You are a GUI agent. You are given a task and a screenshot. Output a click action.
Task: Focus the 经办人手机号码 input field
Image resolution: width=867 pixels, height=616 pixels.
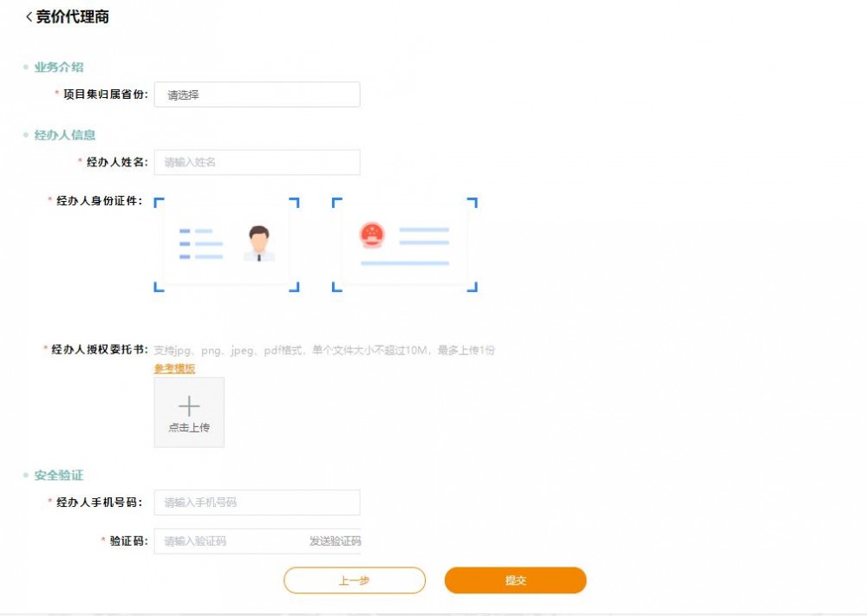[257, 503]
